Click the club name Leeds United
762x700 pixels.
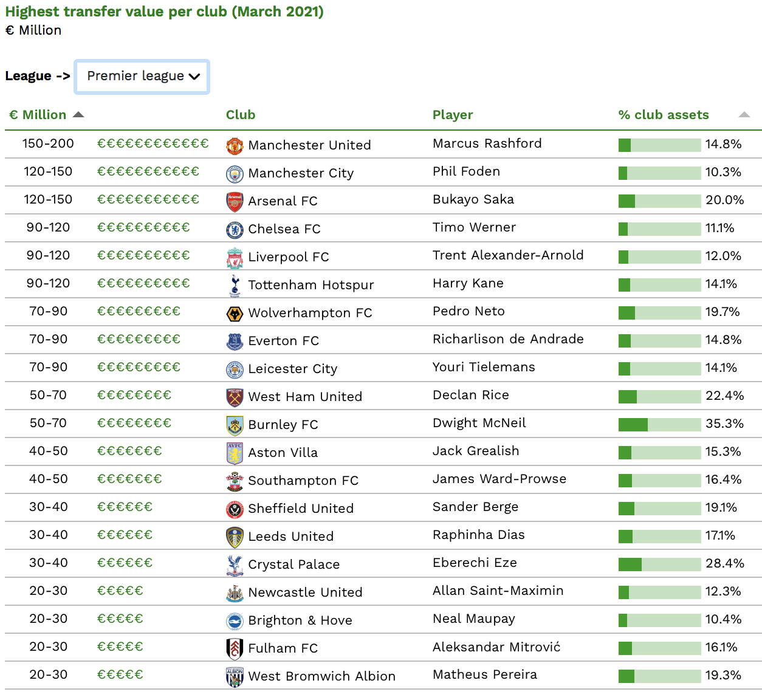290,537
